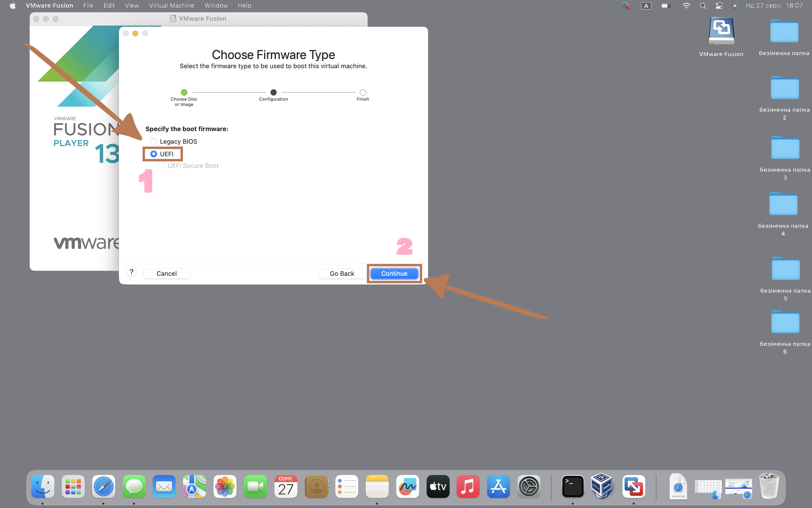Open Mail from the Dock
The width and height of the screenshot is (812, 508).
(164, 486)
